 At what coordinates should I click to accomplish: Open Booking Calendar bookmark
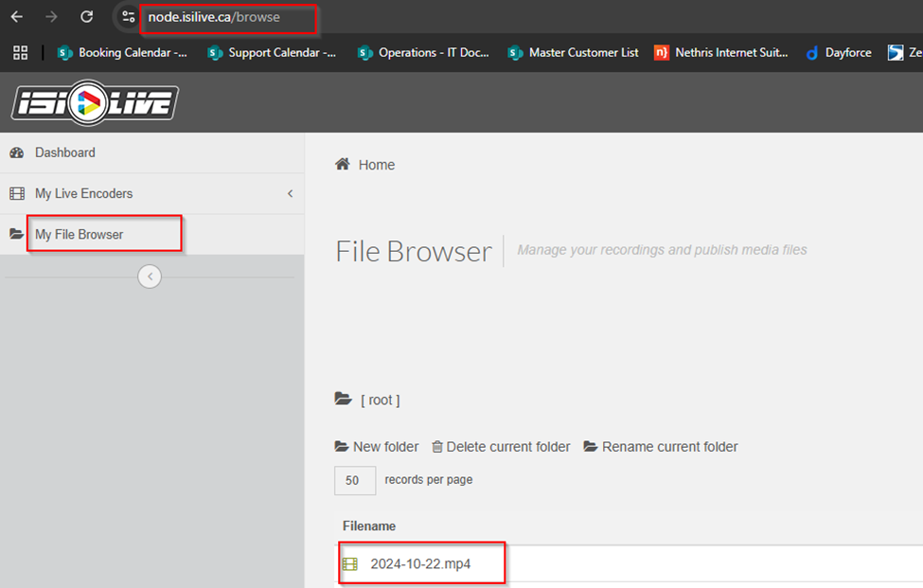(123, 53)
